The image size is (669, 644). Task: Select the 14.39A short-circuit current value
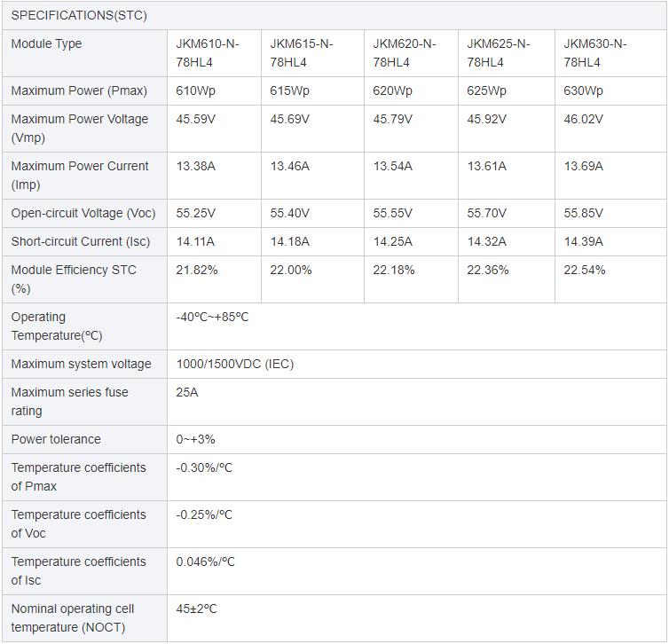[583, 241]
